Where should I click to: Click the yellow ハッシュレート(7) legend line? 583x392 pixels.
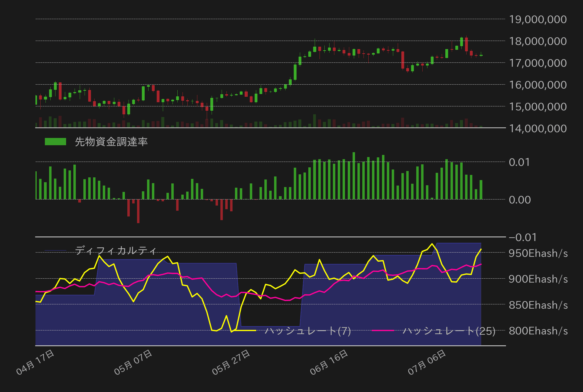click(x=245, y=330)
